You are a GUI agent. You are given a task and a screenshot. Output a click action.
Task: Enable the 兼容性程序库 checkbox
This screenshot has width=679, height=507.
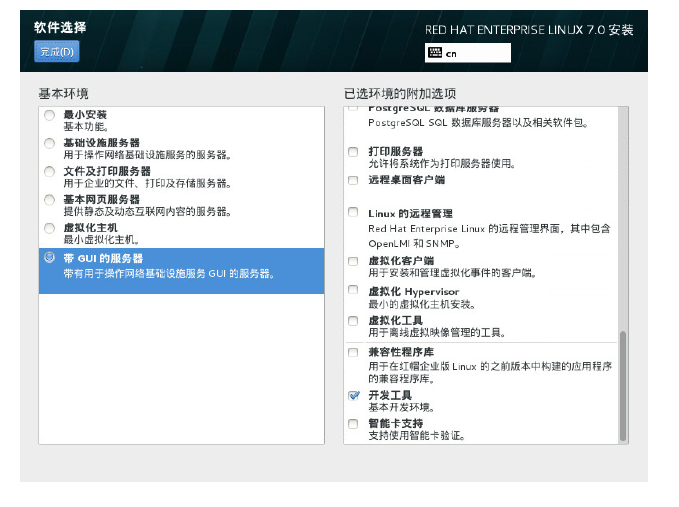353,352
